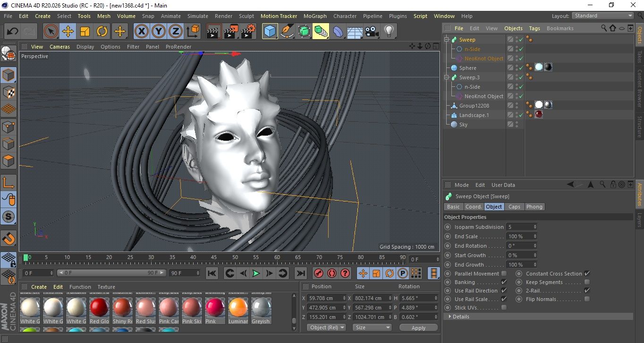Screen dimensions: 644x343
Task: Toggle Constant Cross Section checkbox
Action: pos(587,274)
